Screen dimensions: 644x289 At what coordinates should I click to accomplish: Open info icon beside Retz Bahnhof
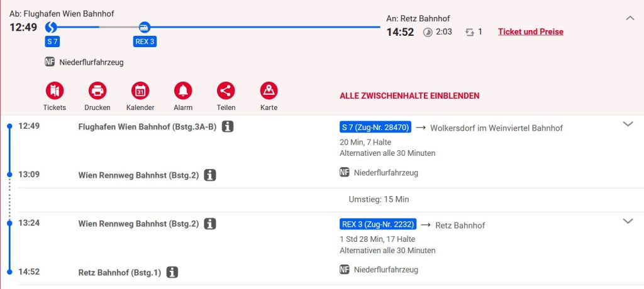(173, 273)
